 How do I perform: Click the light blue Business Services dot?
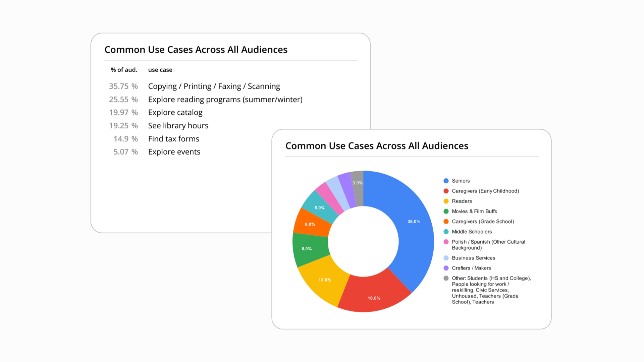point(446,258)
